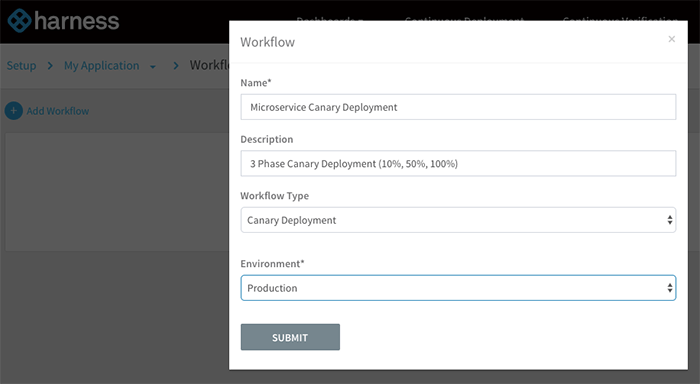Click into the Name input field
700x384 pixels.
point(458,107)
